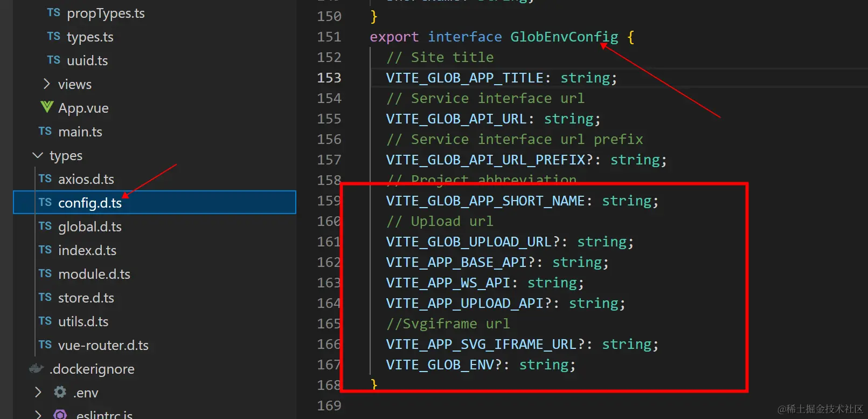This screenshot has width=868, height=419.
Task: Click the TS icon beside axios.d.ts
Action: [x=45, y=179]
